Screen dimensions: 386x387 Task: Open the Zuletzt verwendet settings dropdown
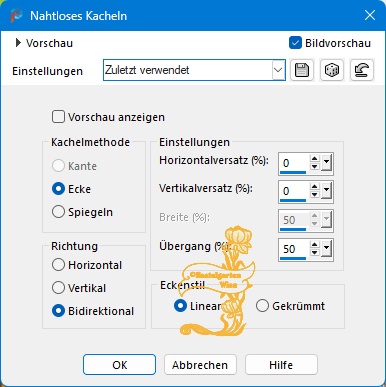click(278, 70)
